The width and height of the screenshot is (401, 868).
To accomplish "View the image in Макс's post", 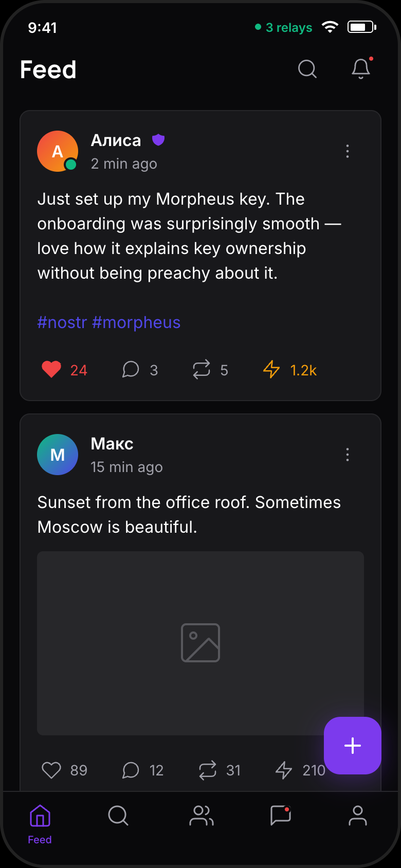I will coord(200,643).
